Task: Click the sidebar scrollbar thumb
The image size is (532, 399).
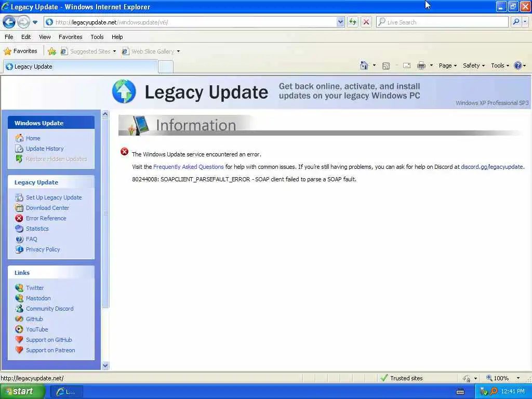Action: 105,213
